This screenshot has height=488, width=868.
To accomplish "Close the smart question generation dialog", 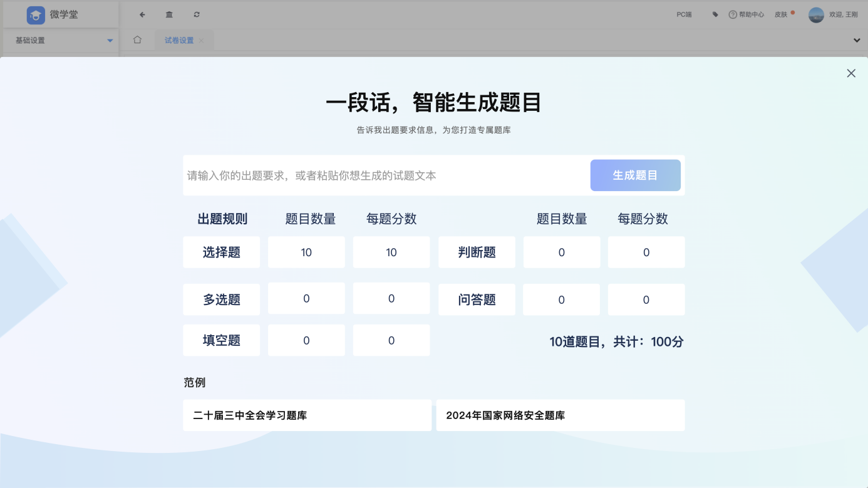I will click(851, 73).
